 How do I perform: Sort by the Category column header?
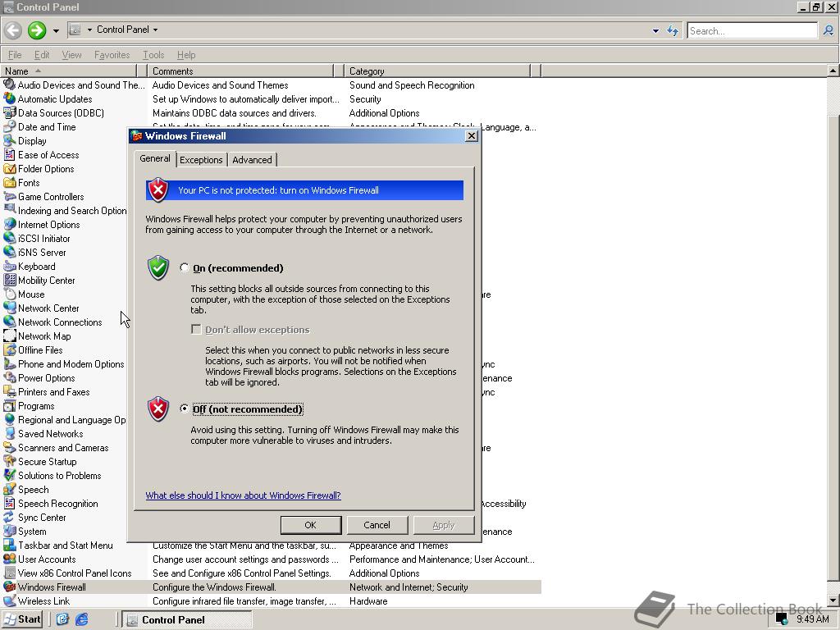pyautogui.click(x=437, y=71)
